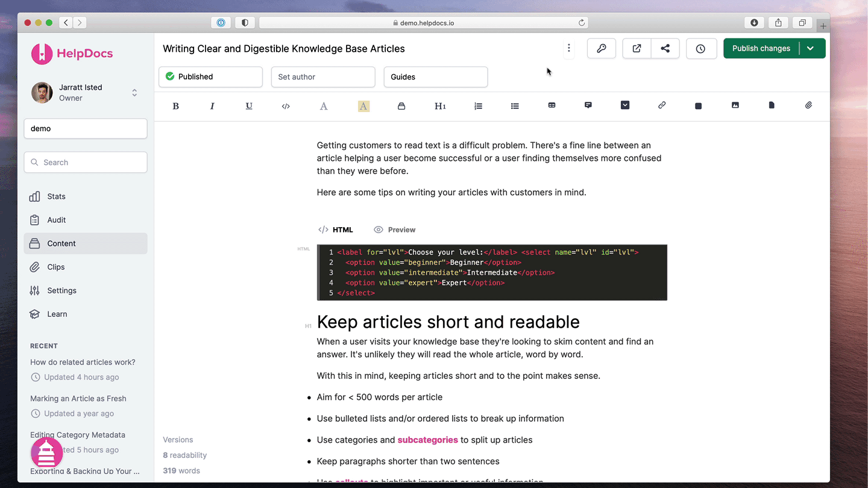This screenshot has height=488, width=868.
Task: Open the text color tool
Action: coord(324,106)
